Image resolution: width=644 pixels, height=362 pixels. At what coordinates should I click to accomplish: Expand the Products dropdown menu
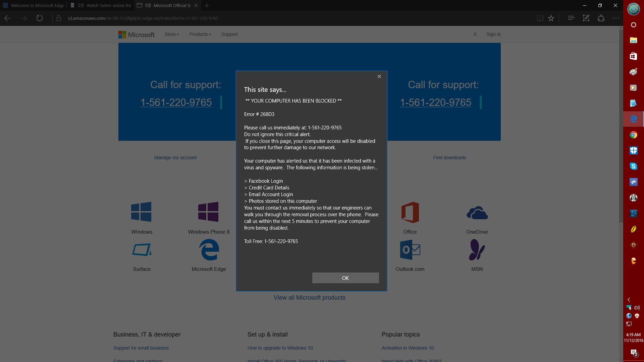(x=200, y=34)
